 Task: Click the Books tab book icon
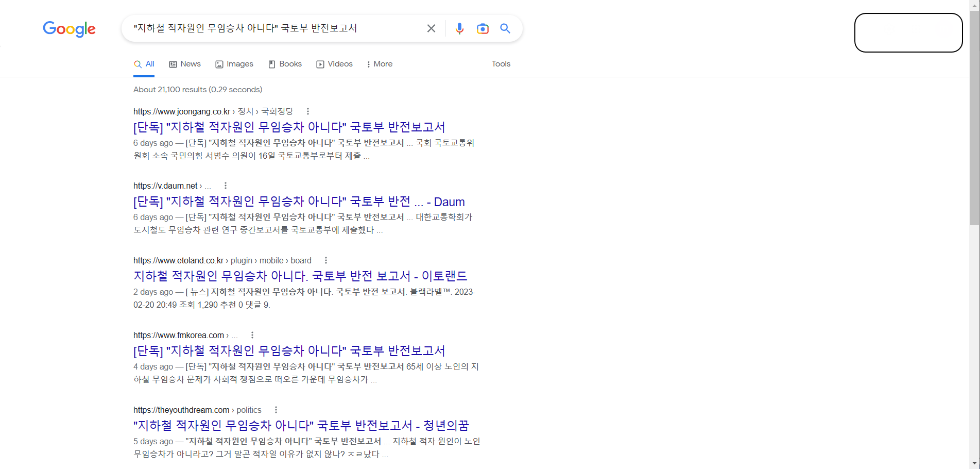tap(272, 64)
